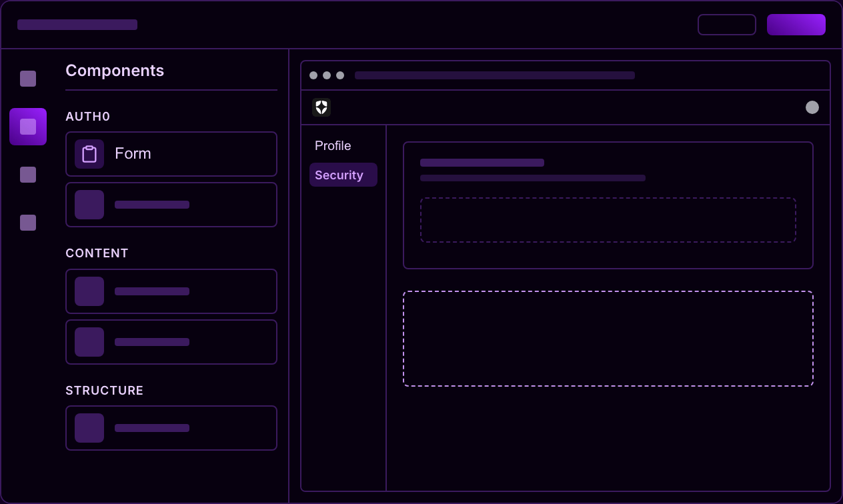Open the Profile tab in preview
Screen dimensions: 843x504
click(x=333, y=145)
